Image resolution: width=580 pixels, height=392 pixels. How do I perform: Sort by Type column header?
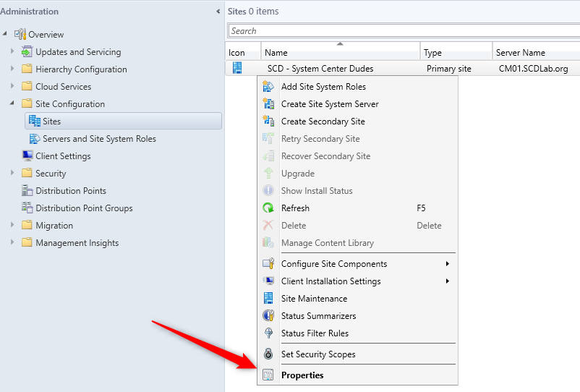[x=456, y=52]
